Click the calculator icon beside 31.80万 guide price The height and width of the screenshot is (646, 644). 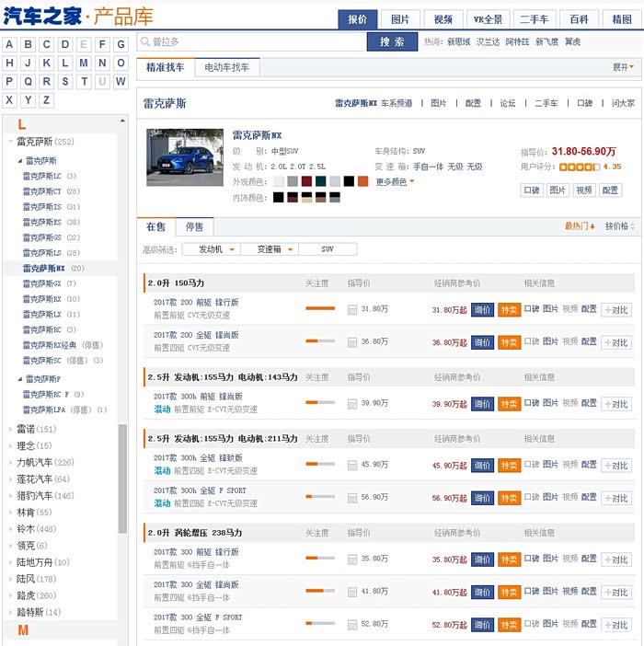click(352, 310)
